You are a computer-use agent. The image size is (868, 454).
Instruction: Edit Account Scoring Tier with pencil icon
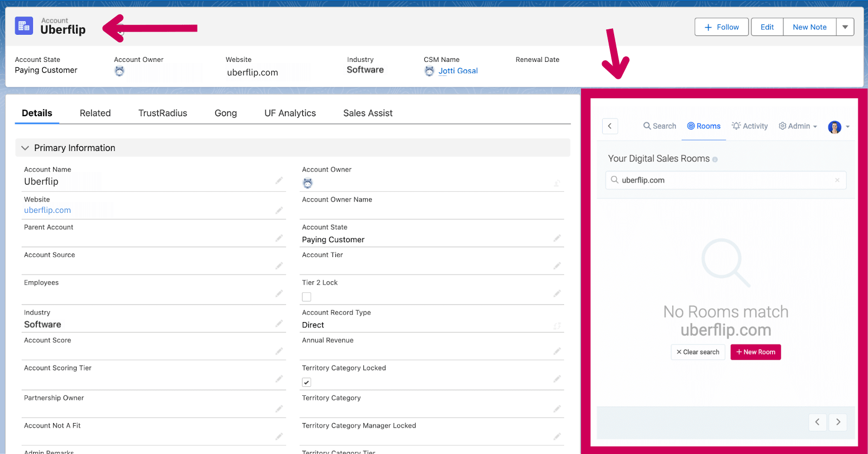point(279,379)
